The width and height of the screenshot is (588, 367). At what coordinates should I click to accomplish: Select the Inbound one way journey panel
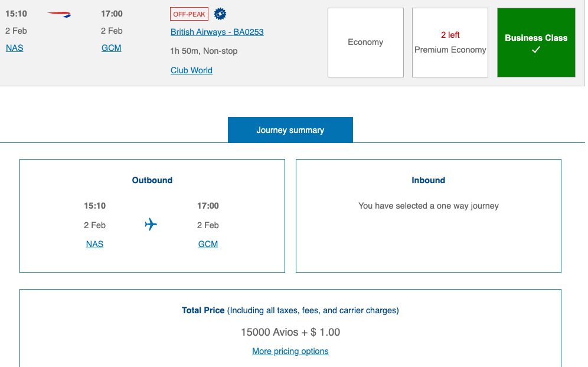(429, 216)
